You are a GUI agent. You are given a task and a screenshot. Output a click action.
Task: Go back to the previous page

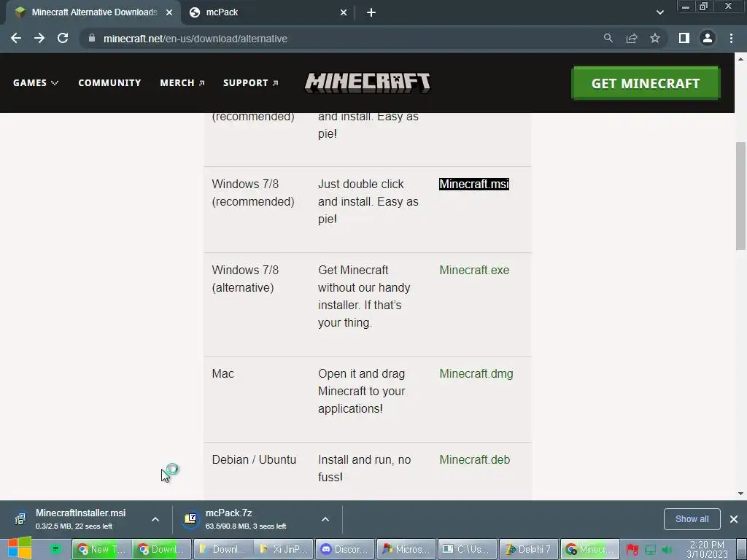pos(16,39)
